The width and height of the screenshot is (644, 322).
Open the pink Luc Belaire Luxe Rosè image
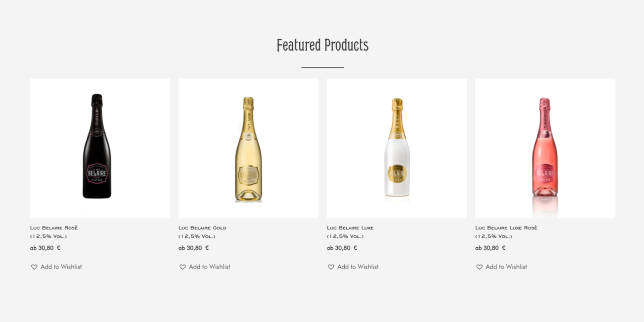click(545, 149)
